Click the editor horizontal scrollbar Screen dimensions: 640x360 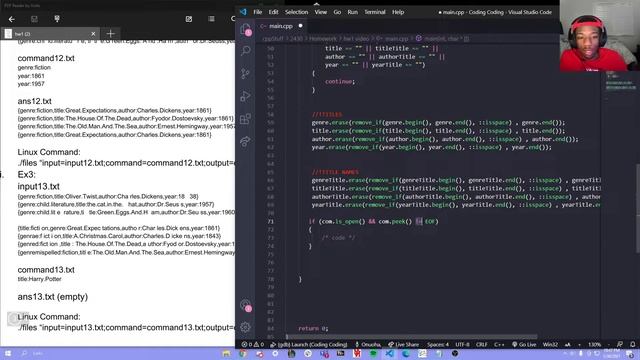(x=411, y=337)
